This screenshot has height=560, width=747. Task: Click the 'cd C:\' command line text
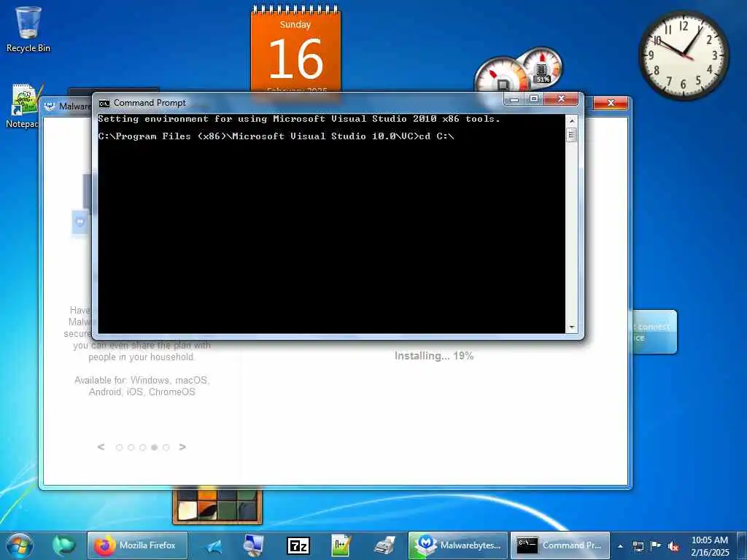[436, 136]
